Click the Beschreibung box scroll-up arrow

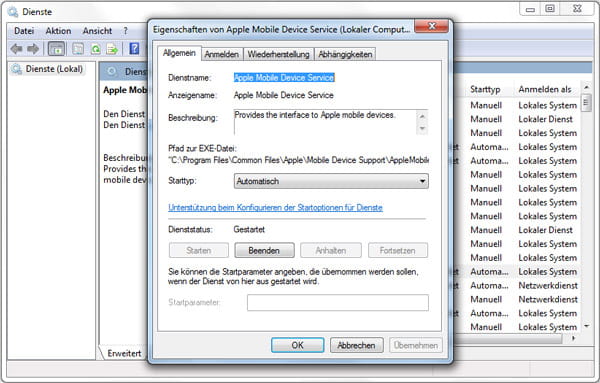click(x=422, y=116)
